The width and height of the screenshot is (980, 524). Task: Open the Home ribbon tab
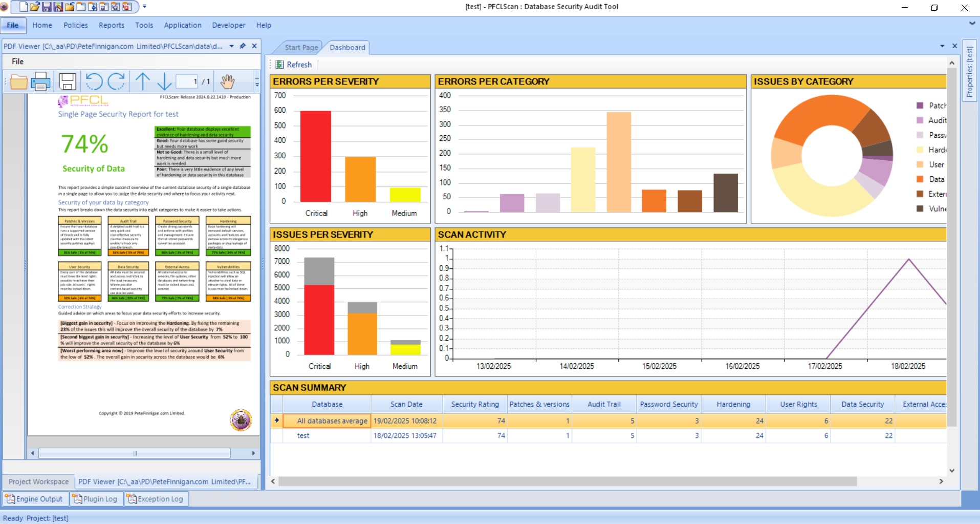click(42, 25)
